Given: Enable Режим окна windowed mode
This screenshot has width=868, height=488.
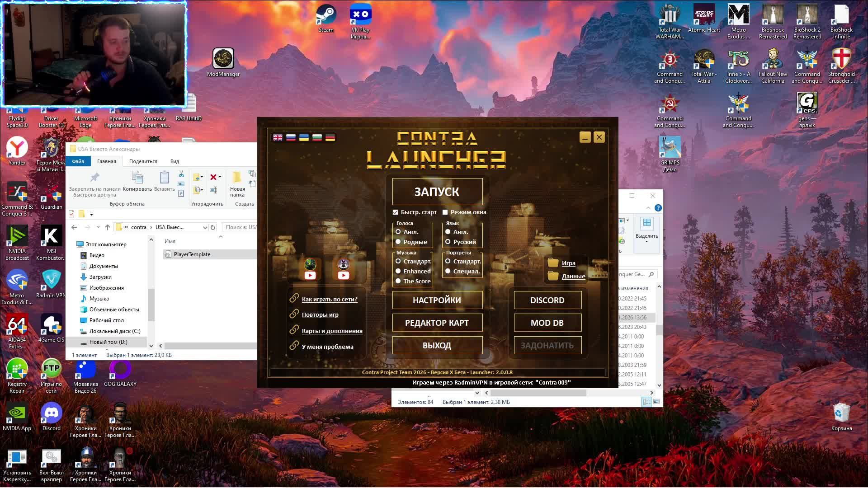Looking at the screenshot, I should [x=445, y=212].
